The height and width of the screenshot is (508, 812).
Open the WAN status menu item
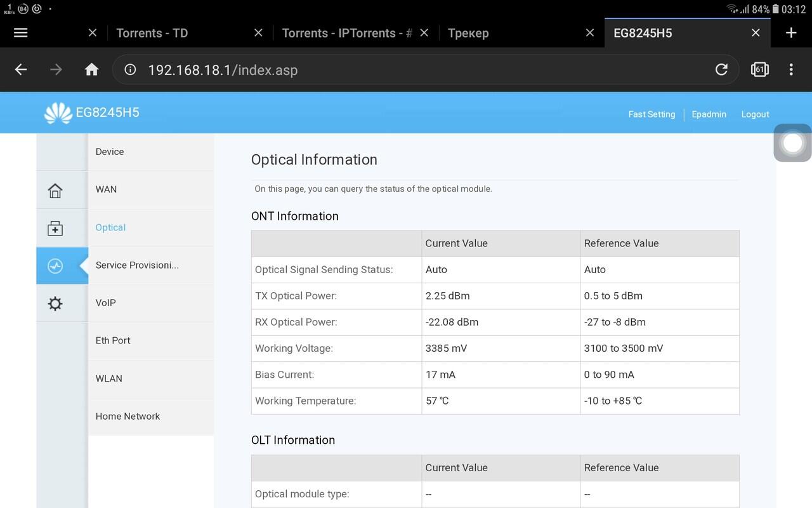pyautogui.click(x=107, y=189)
